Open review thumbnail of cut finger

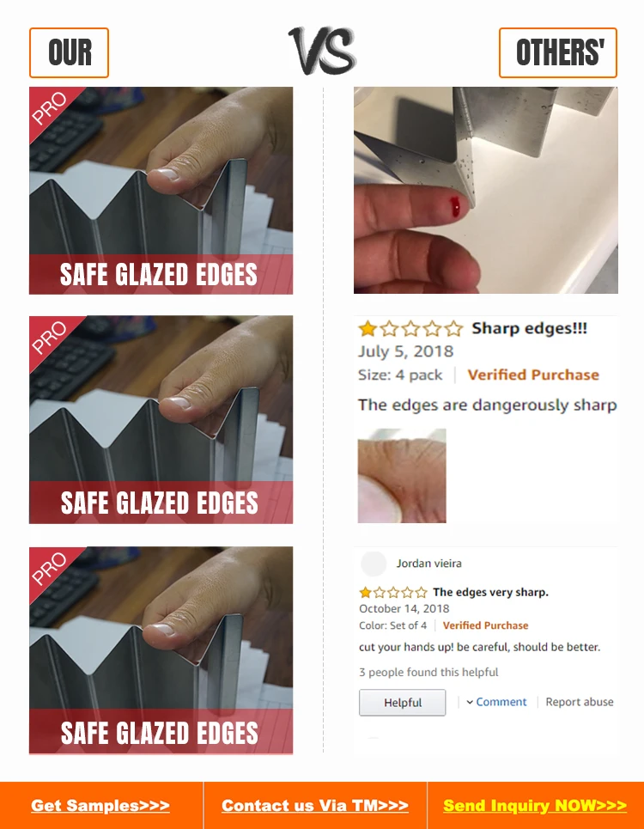point(402,476)
